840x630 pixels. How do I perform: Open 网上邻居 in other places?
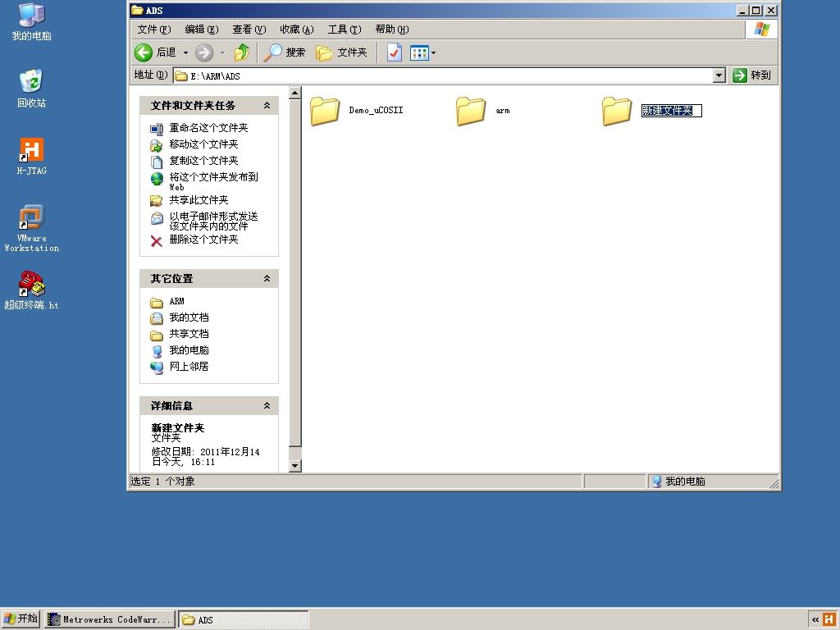click(189, 367)
